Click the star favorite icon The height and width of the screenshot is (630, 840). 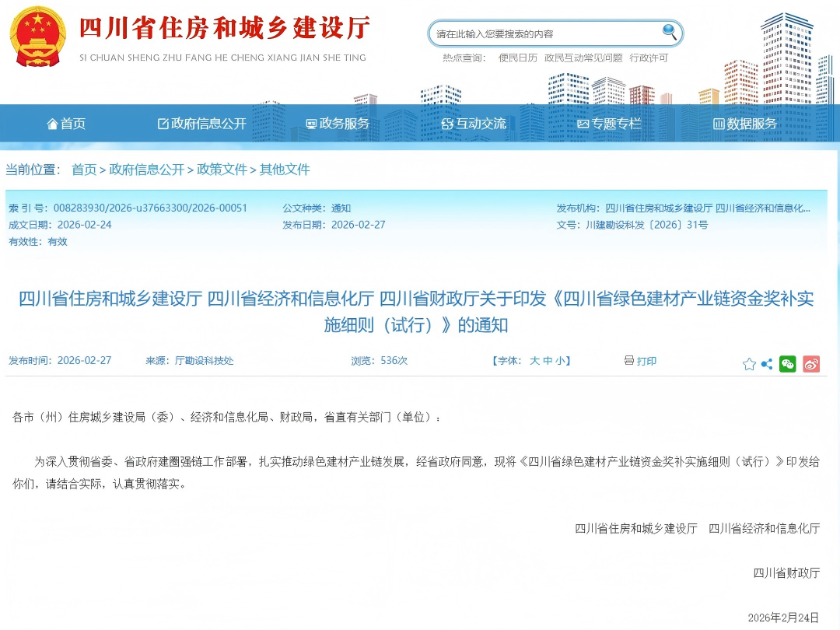pyautogui.click(x=748, y=363)
